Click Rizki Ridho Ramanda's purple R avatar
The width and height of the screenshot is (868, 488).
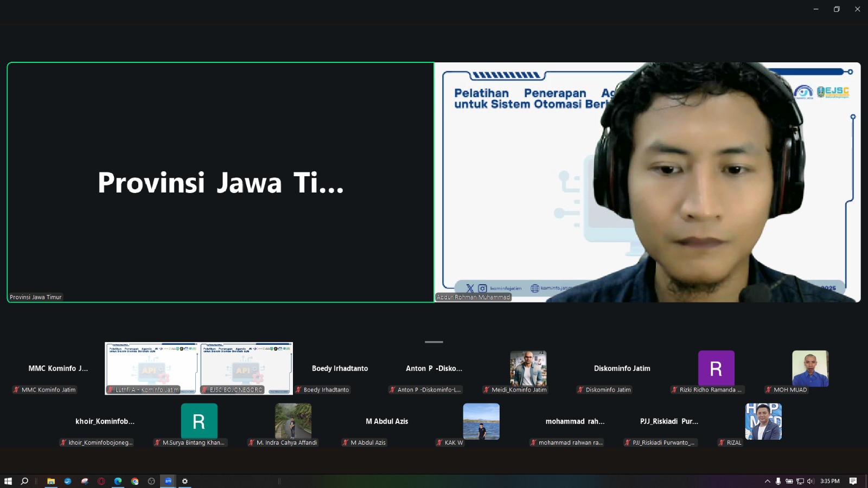[x=716, y=368]
